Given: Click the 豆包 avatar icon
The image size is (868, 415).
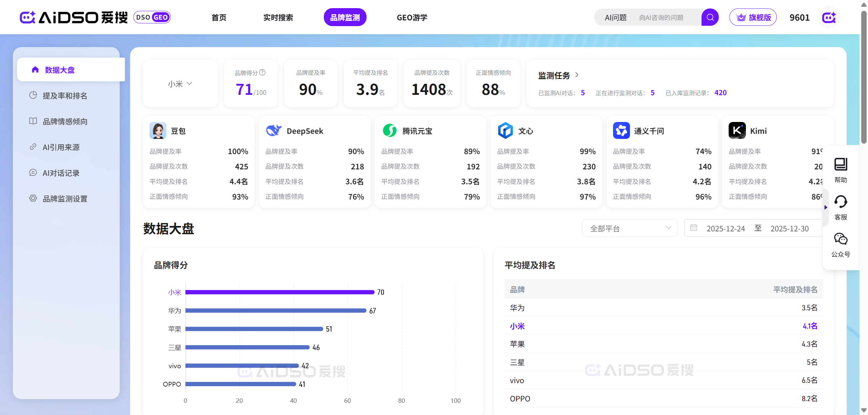Looking at the screenshot, I should pos(158,130).
